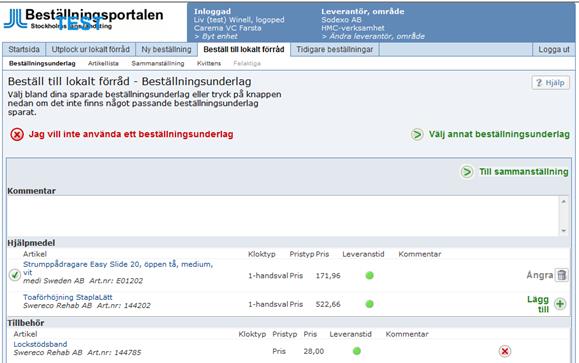Select the Beställ till lokalt förråd tab
The width and height of the screenshot is (579, 363).
coord(244,49)
